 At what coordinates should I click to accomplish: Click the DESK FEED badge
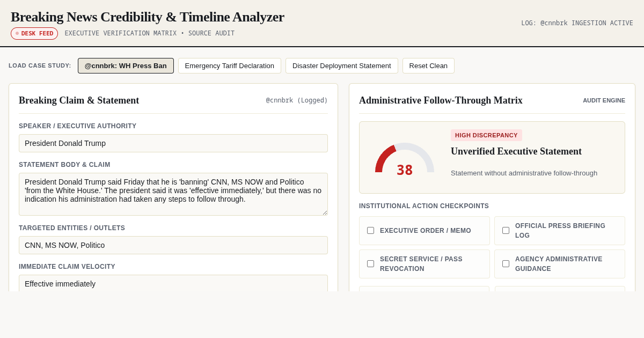[x=34, y=33]
